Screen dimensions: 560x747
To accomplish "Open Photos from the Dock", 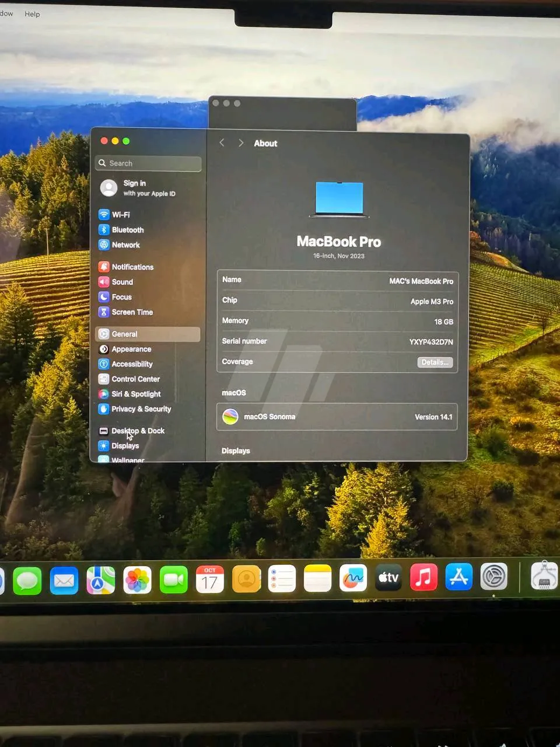I will 137,580.
